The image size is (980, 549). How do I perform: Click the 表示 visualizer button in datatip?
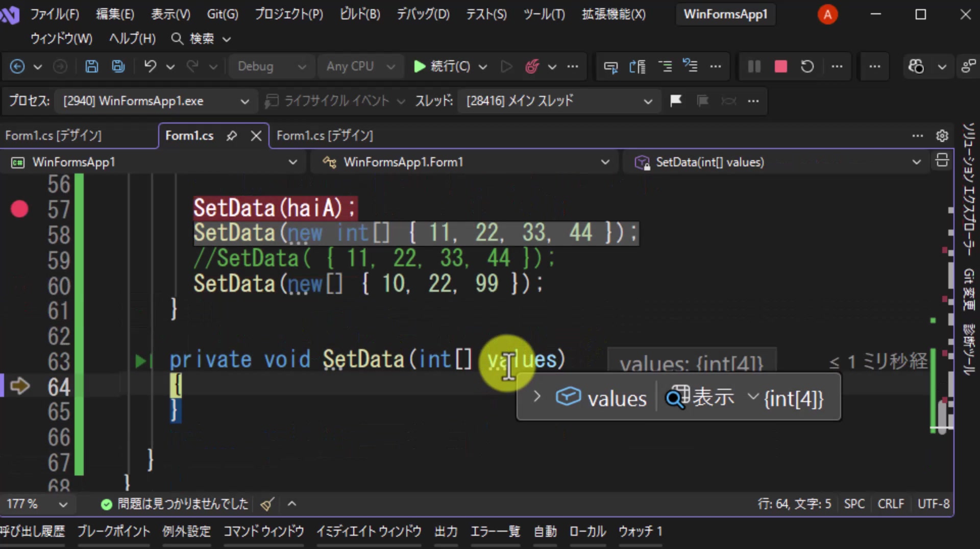pos(700,397)
